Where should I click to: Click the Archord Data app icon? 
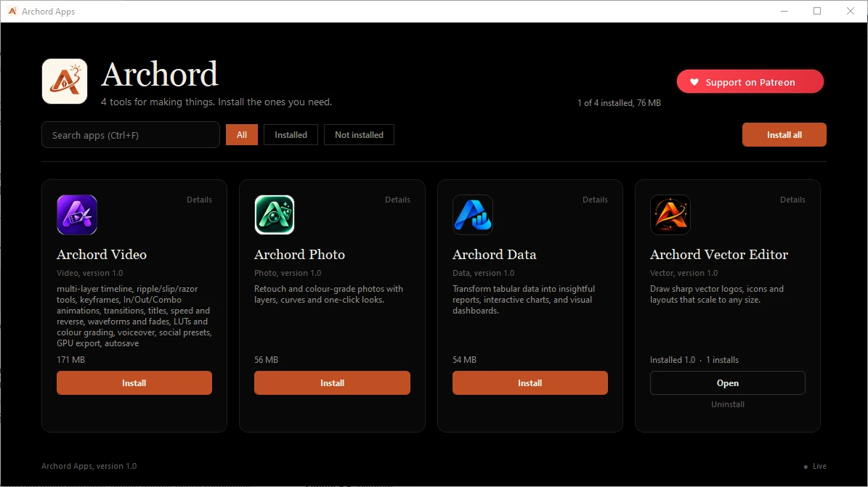(x=473, y=215)
